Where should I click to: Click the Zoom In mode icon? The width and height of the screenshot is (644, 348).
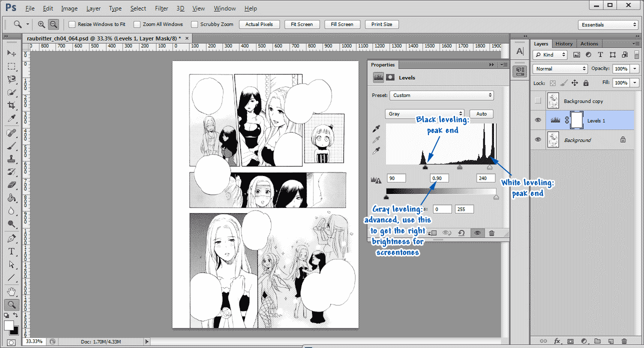(x=41, y=24)
